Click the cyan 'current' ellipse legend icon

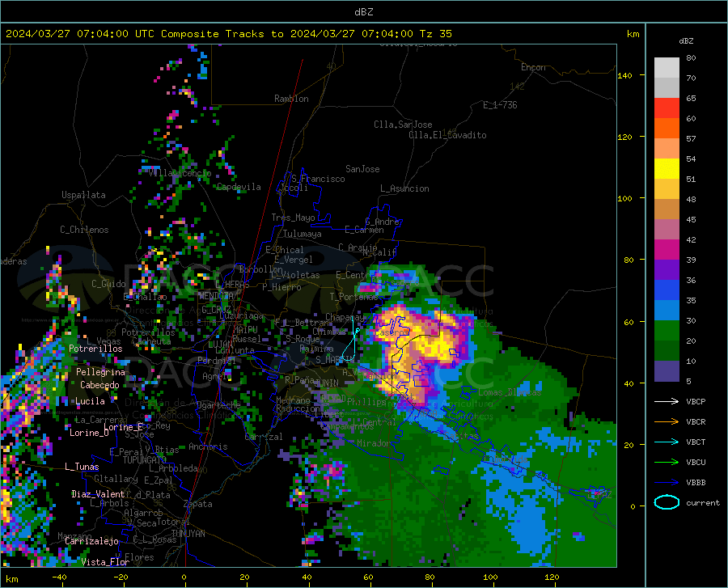[x=667, y=502]
